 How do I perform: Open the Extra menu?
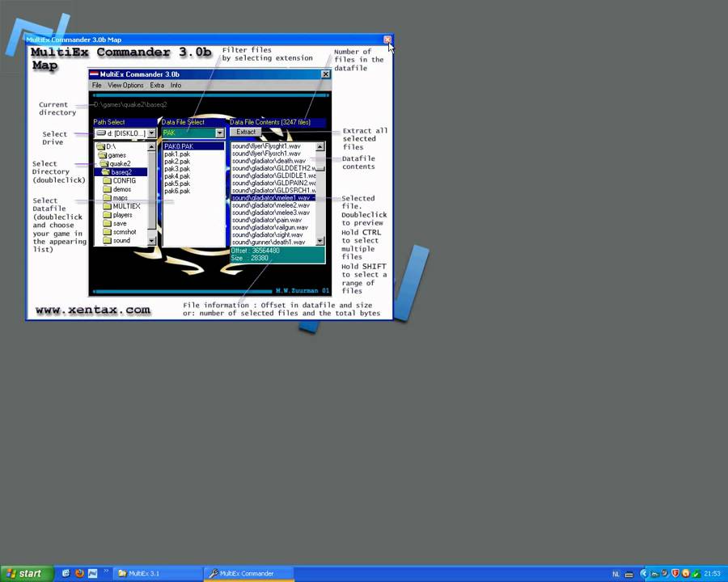point(157,86)
